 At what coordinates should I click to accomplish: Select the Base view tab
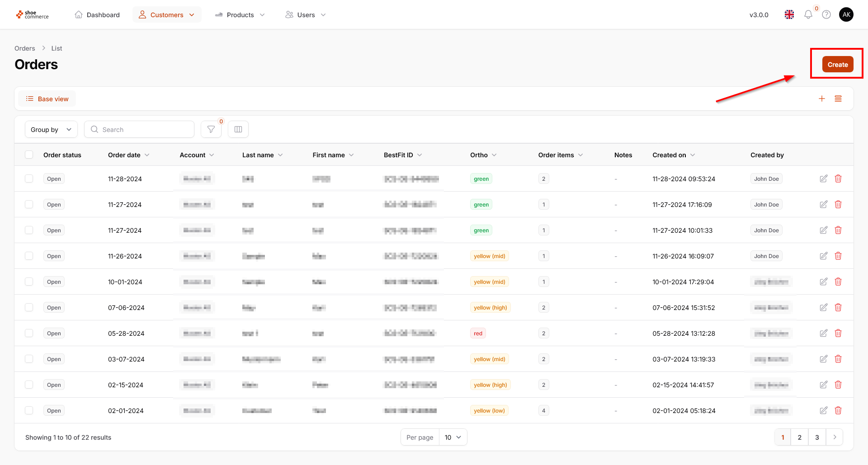(47, 99)
